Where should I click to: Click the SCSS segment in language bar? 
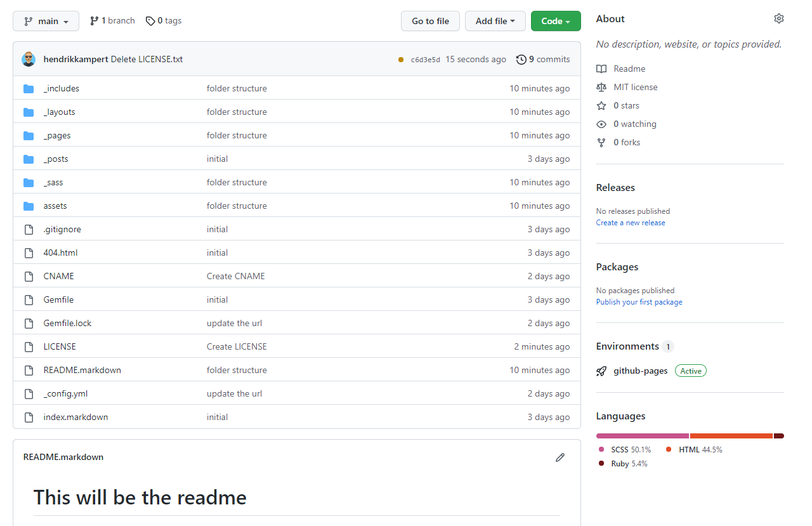pyautogui.click(x=642, y=436)
